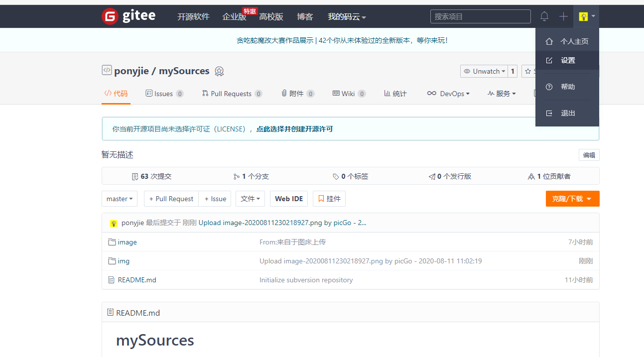Click the + Issue button

215,199
